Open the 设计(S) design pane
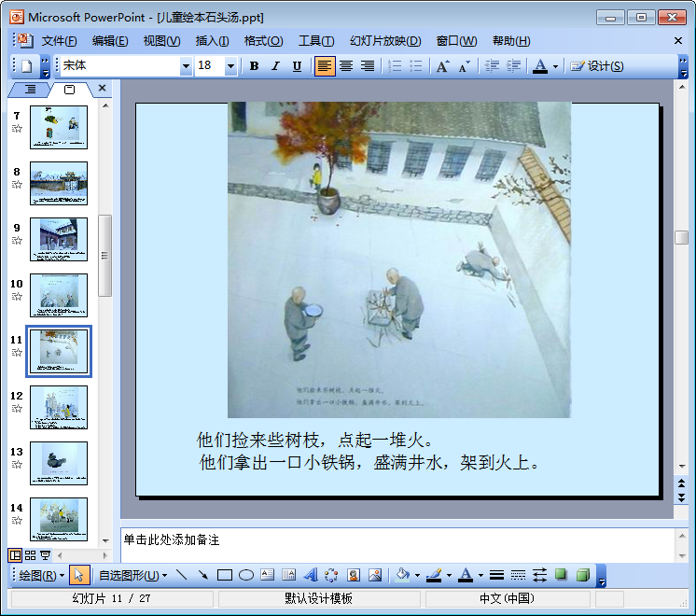 pyautogui.click(x=597, y=66)
